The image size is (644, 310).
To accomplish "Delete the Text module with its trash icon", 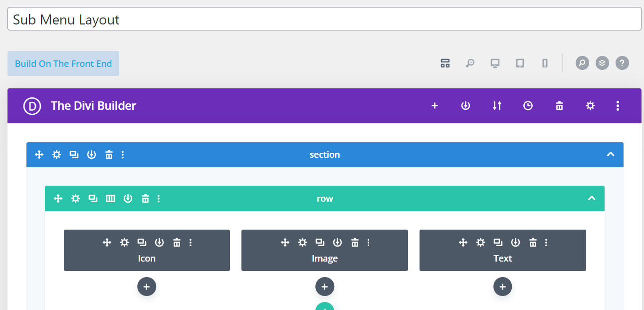I will click(x=533, y=242).
